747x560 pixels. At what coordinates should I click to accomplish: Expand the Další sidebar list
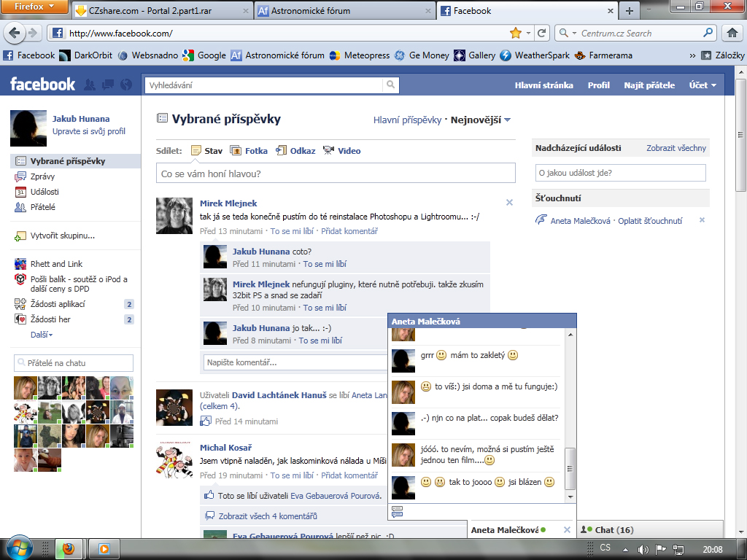42,335
